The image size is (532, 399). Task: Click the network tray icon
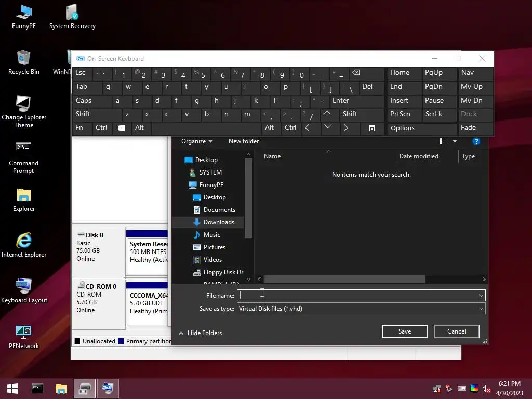pyautogui.click(x=437, y=389)
